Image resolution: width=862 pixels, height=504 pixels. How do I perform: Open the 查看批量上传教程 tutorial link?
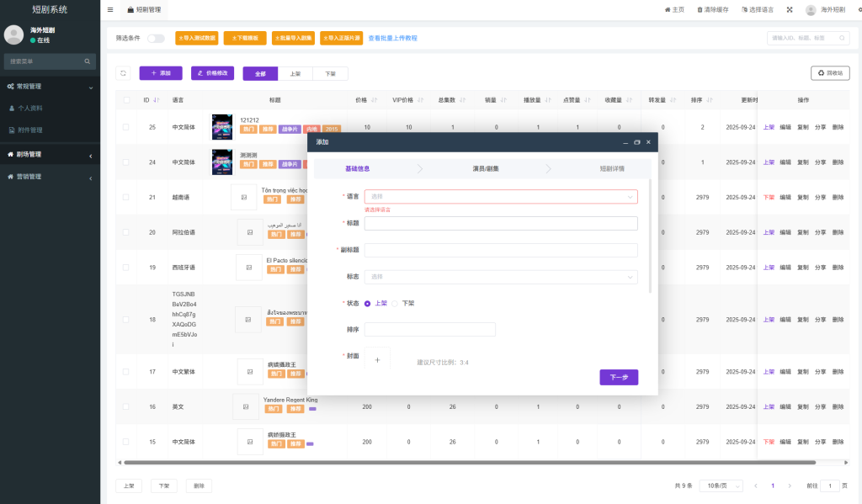[x=394, y=38]
